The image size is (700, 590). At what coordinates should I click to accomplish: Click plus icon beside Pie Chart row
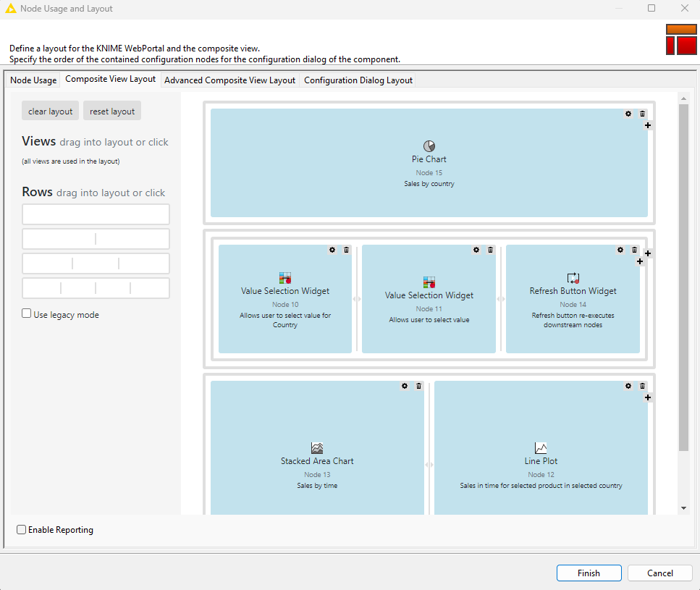pyautogui.click(x=648, y=125)
